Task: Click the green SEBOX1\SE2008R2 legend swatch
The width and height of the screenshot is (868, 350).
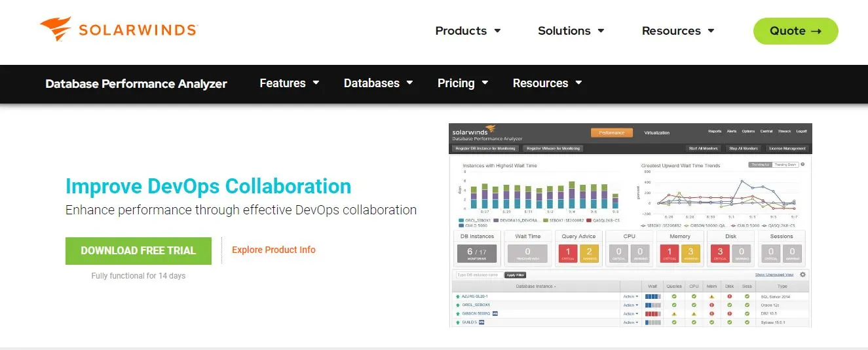Action: point(546,220)
